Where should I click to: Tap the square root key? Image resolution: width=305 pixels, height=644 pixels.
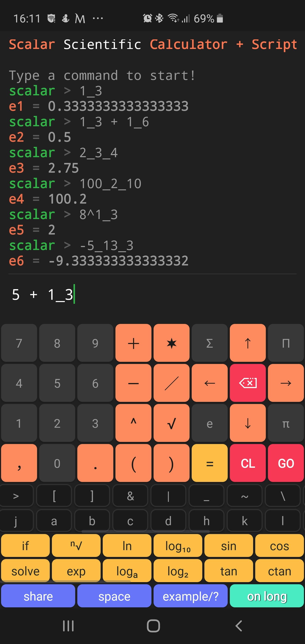coord(172,423)
